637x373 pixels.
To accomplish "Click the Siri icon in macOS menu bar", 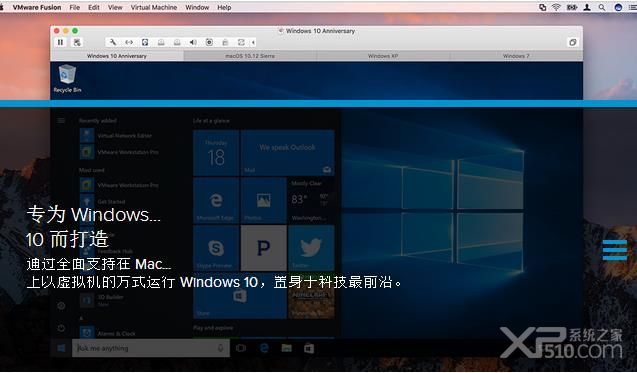I will [x=618, y=7].
